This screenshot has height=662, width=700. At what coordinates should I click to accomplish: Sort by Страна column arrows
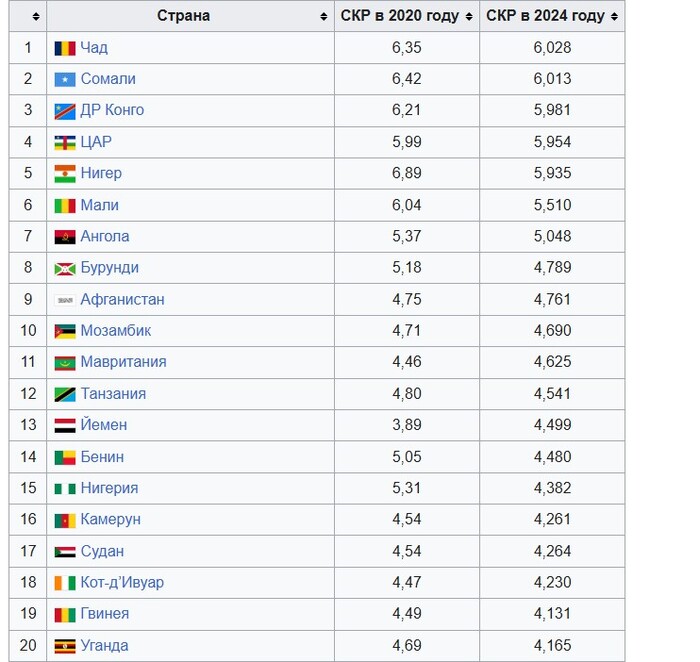[324, 17]
